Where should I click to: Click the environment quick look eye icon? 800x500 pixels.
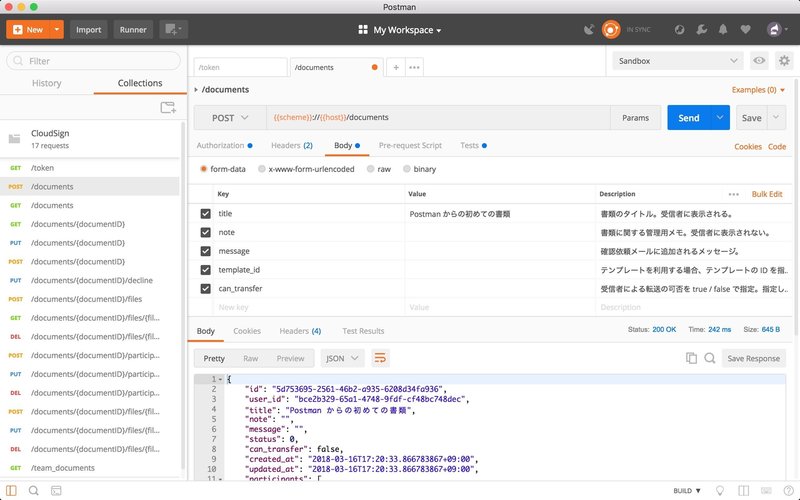[x=759, y=61]
